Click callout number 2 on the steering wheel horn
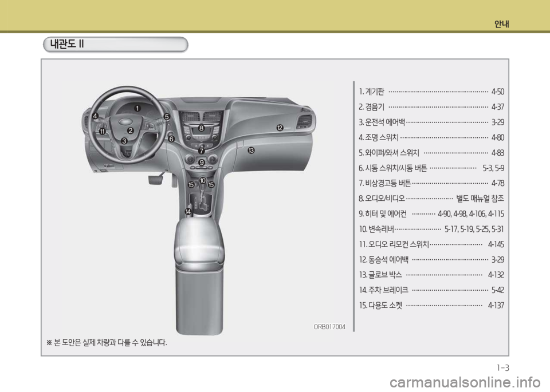Screen dimensions: 550x392 pos(131,130)
